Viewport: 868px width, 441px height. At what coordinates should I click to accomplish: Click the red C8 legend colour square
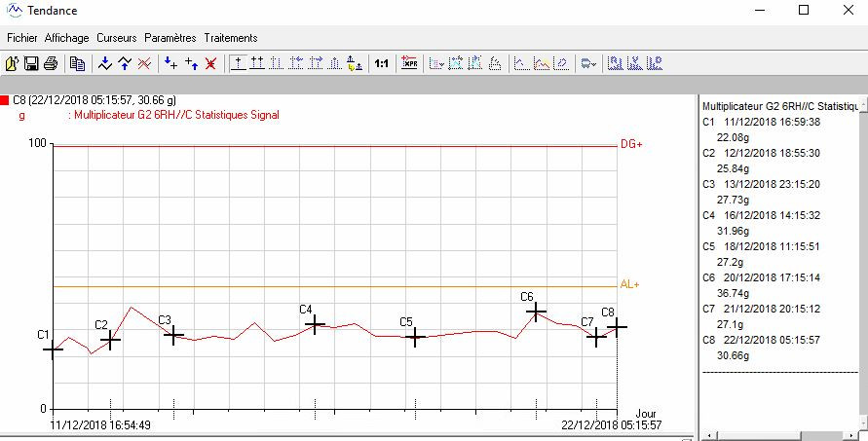click(5, 100)
